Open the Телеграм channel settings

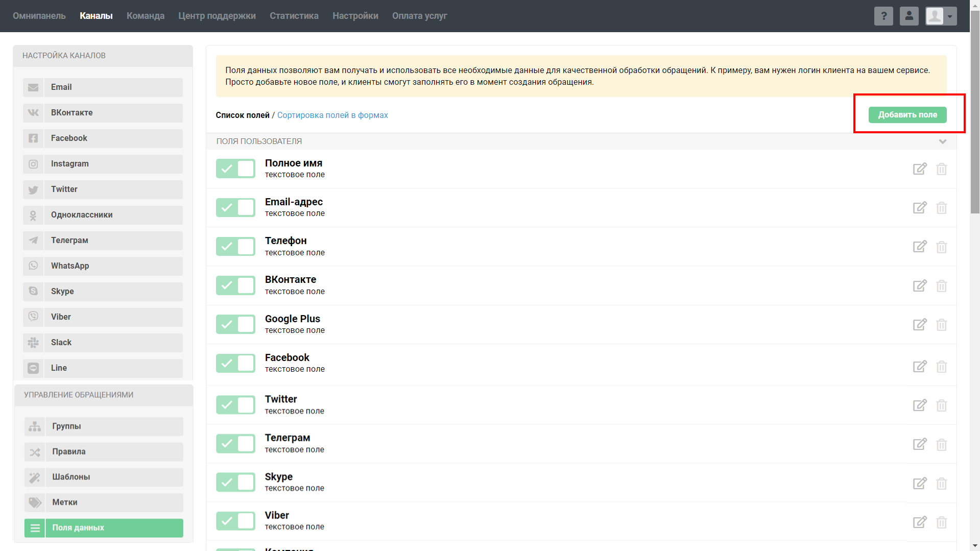[x=103, y=241]
